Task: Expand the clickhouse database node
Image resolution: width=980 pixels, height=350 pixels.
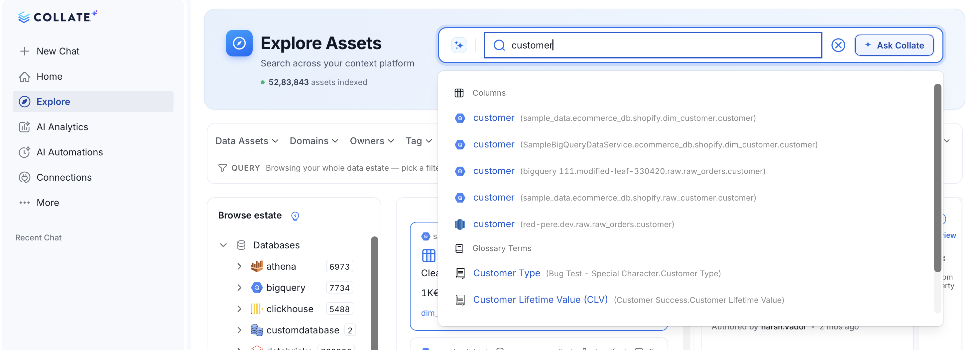Action: click(x=239, y=309)
